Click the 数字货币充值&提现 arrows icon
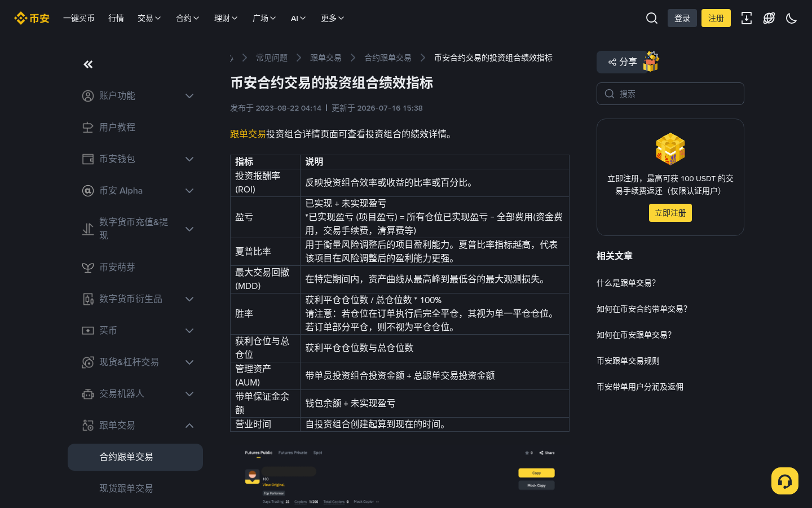This screenshot has height=508, width=812. 88,229
